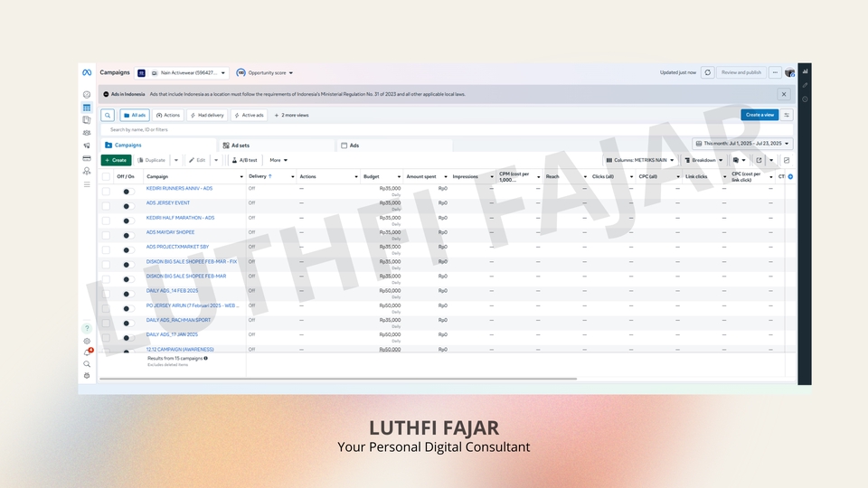Click the pencil edit icon in dark right panel
Image resolution: width=868 pixels, height=488 pixels.
pos(805,85)
